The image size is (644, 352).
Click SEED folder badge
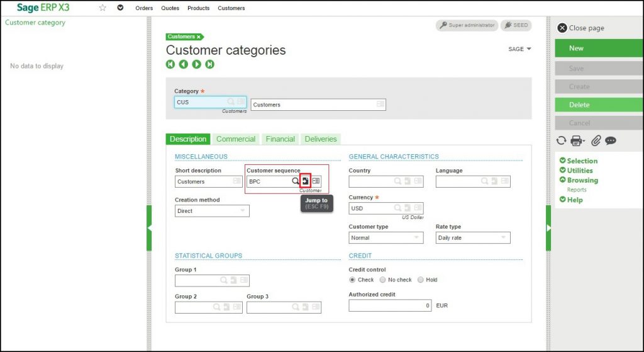point(516,25)
